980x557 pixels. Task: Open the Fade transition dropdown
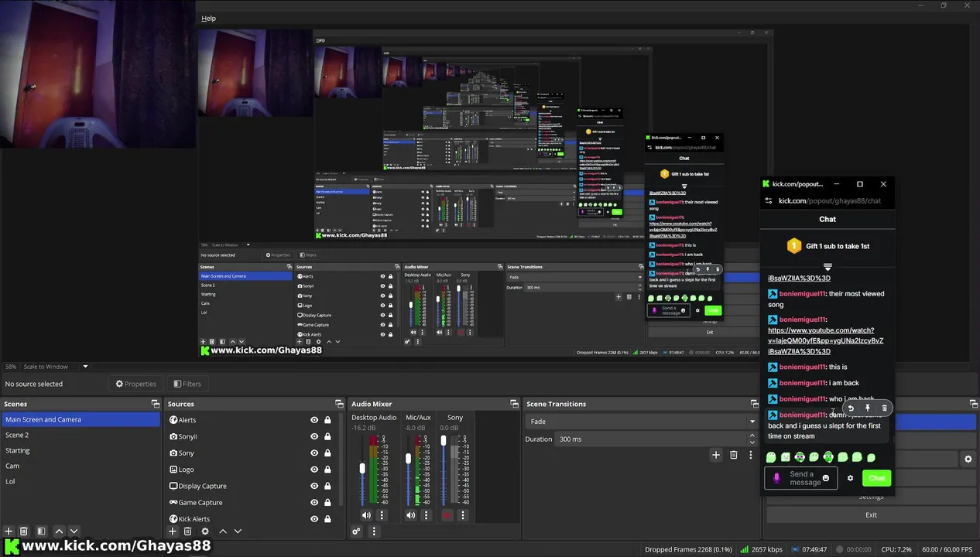point(642,422)
